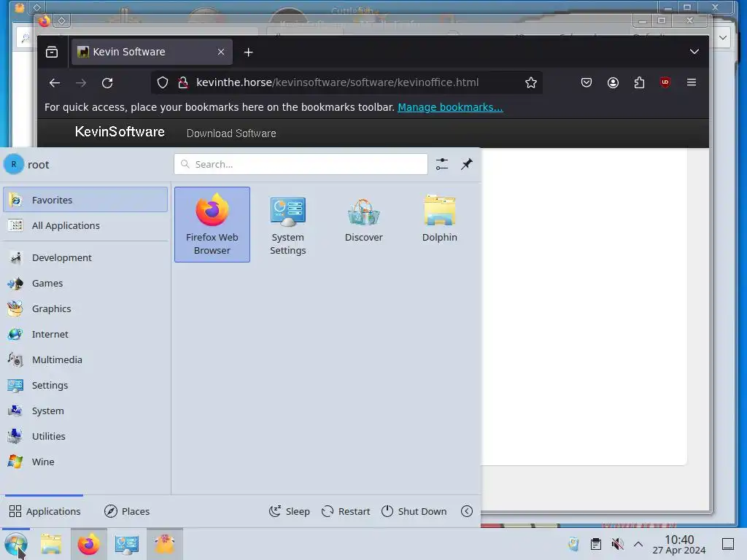Switch to the Applications tab
Image resolution: width=747 pixels, height=560 pixels.
coord(44,511)
